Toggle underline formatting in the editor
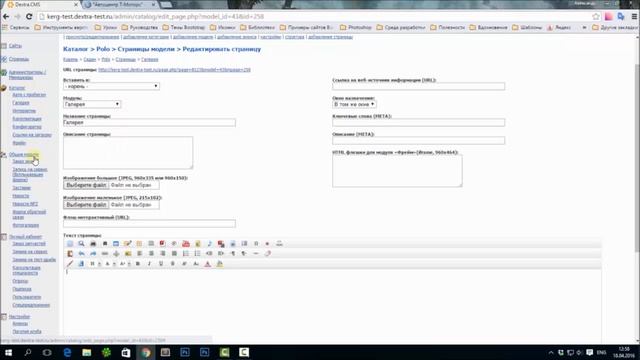Screen dimensions: 640x360 (x=161, y=264)
